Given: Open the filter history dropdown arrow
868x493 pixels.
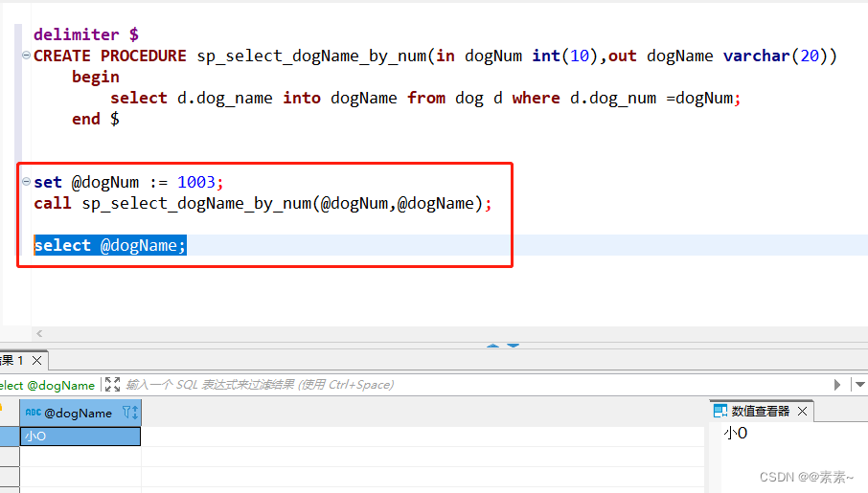Looking at the screenshot, I should click(859, 384).
